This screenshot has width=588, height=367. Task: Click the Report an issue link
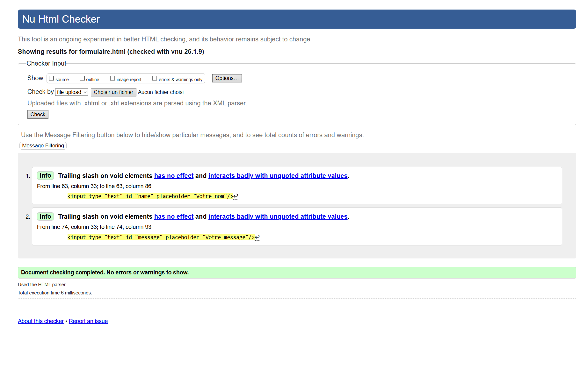pyautogui.click(x=88, y=321)
